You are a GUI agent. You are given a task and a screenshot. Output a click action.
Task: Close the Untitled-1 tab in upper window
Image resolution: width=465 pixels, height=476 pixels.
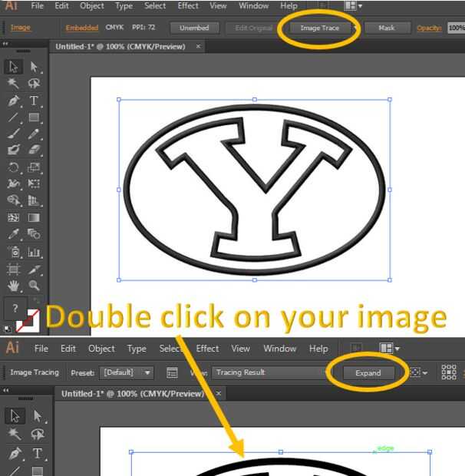(198, 46)
